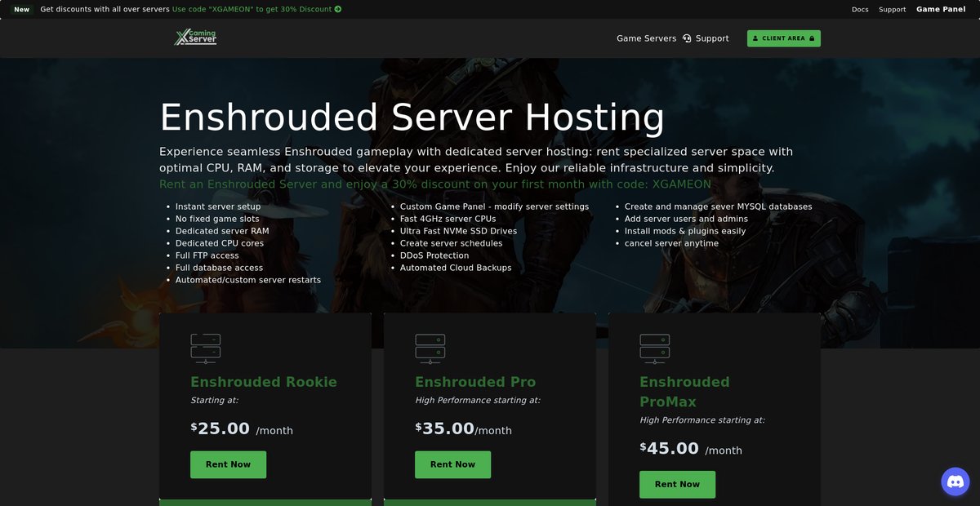Image resolution: width=980 pixels, height=506 pixels.
Task: Click the Client Area button
Action: pos(784,38)
